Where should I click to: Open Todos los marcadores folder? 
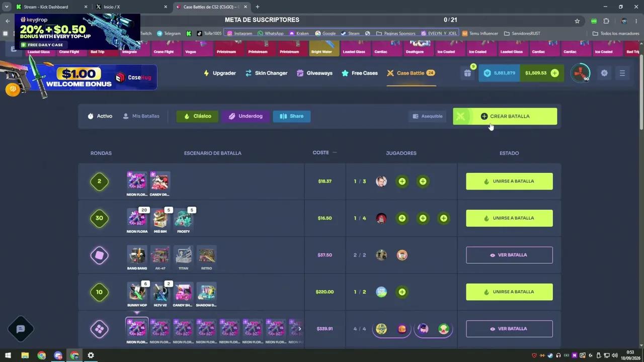[x=616, y=34]
